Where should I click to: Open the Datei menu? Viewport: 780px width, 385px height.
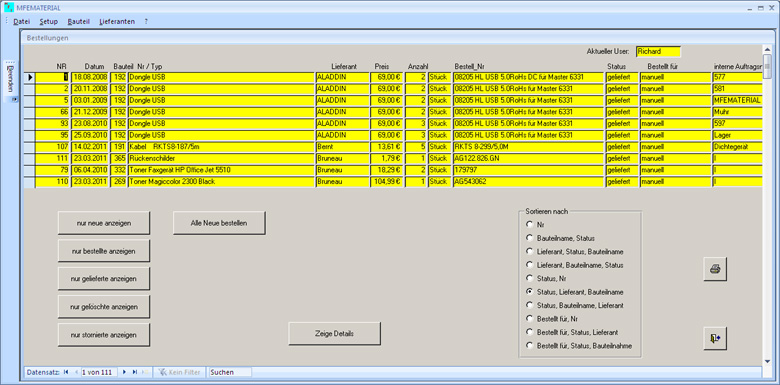coord(22,21)
